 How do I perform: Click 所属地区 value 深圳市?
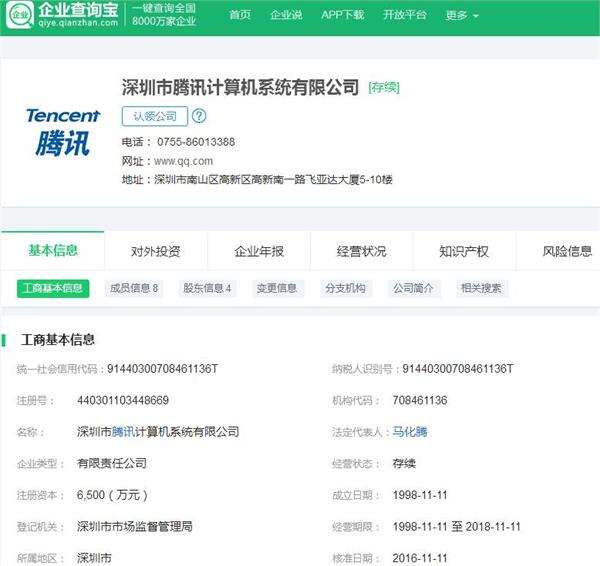(94, 558)
